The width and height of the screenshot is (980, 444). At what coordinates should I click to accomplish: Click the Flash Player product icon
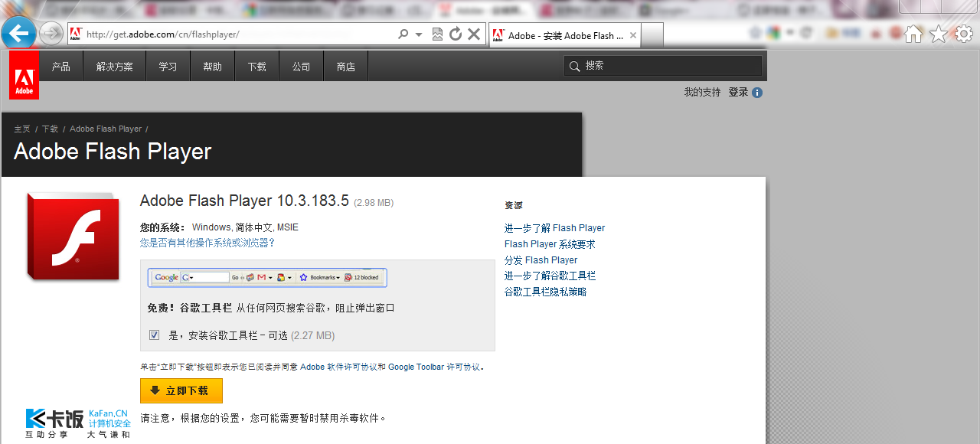click(73, 237)
